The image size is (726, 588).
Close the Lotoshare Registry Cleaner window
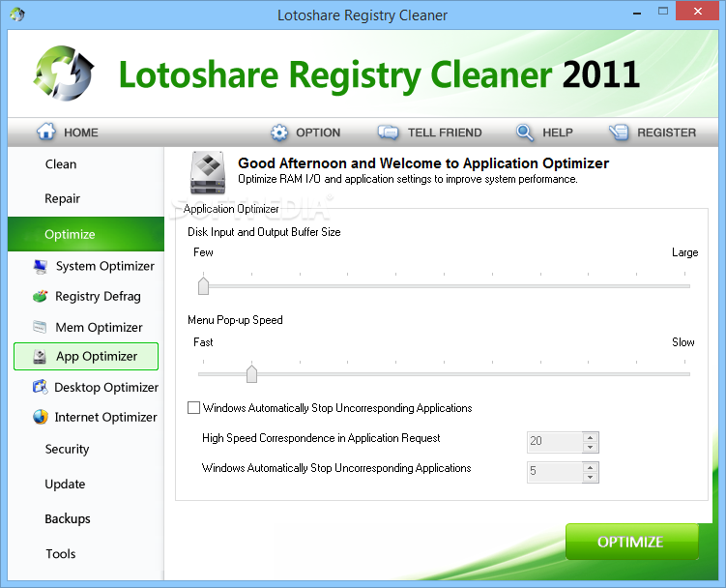tap(697, 11)
